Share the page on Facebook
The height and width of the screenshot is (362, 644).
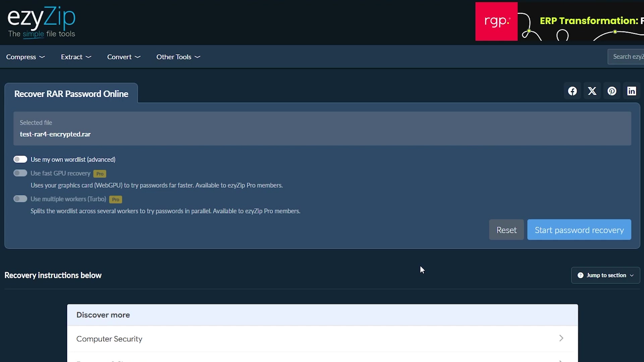[572, 91]
